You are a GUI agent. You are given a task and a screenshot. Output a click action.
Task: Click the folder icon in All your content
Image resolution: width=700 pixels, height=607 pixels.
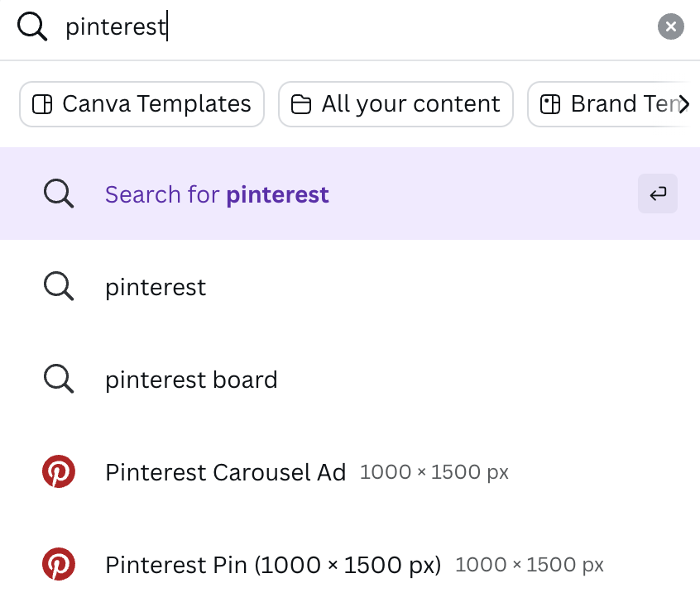tap(301, 104)
